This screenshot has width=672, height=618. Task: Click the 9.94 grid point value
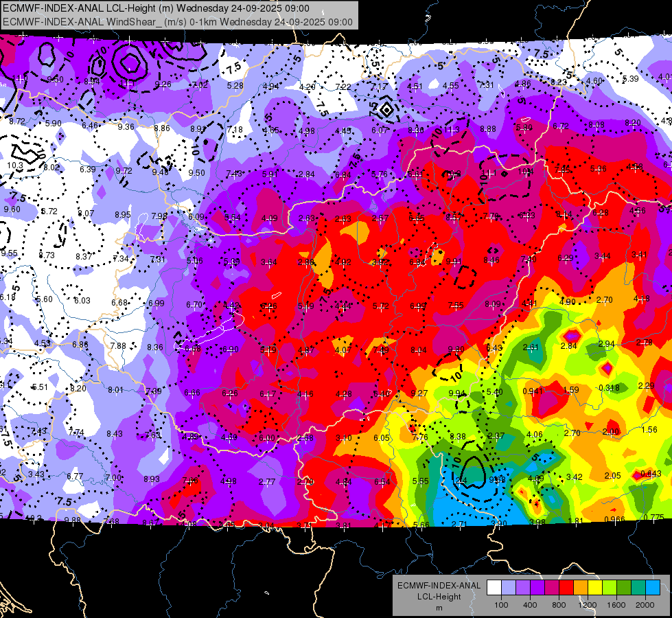coord(456,393)
